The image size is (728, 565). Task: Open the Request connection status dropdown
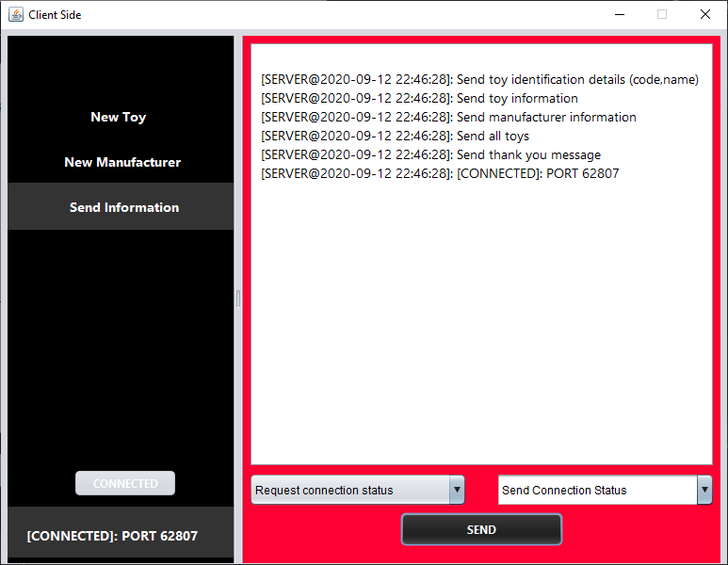(x=358, y=490)
